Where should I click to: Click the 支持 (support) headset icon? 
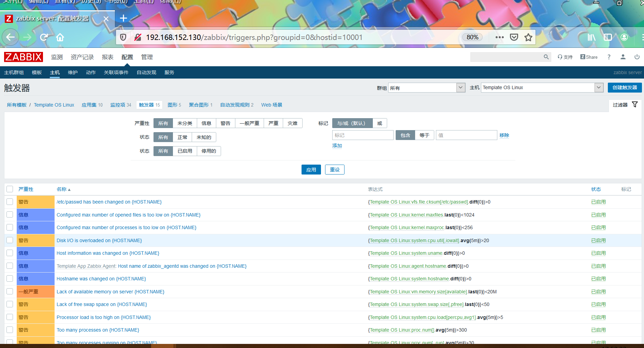click(x=565, y=57)
